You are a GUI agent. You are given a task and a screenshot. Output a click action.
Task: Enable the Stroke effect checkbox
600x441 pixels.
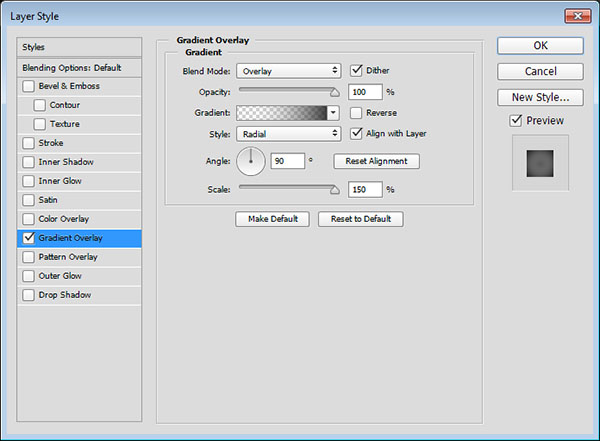coord(29,143)
